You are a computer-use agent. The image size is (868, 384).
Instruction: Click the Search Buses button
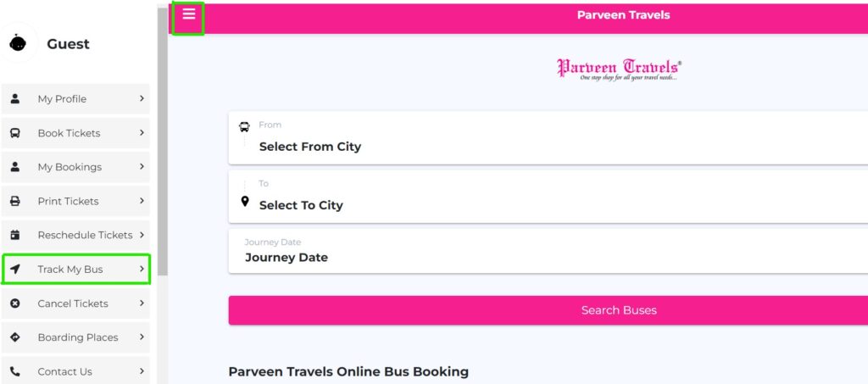click(548, 310)
